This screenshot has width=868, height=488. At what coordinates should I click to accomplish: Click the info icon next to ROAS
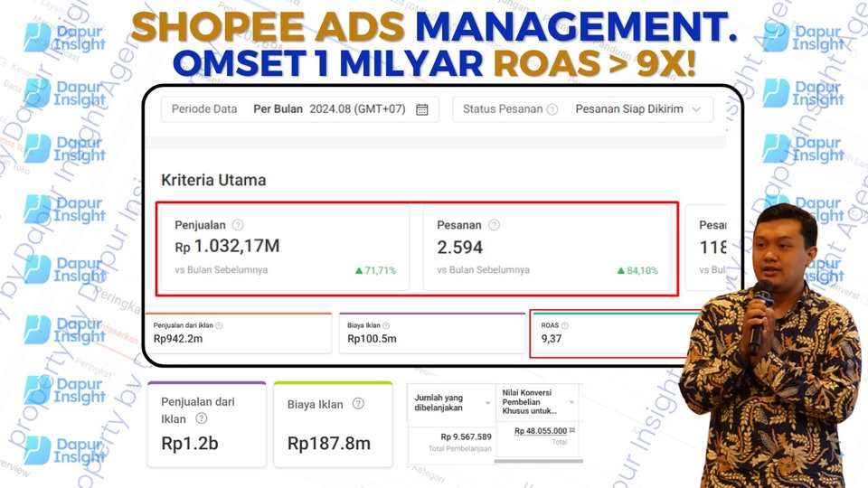564,326
